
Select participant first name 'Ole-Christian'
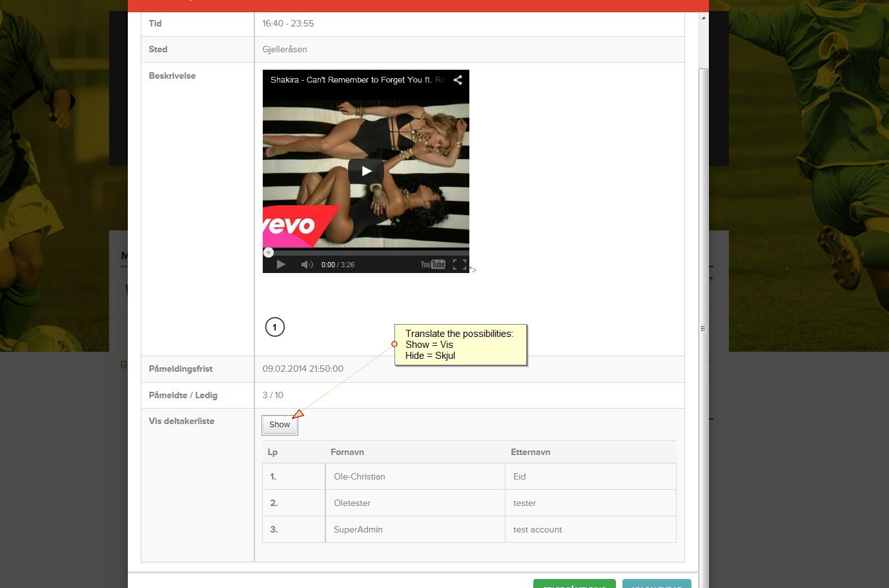pos(360,476)
